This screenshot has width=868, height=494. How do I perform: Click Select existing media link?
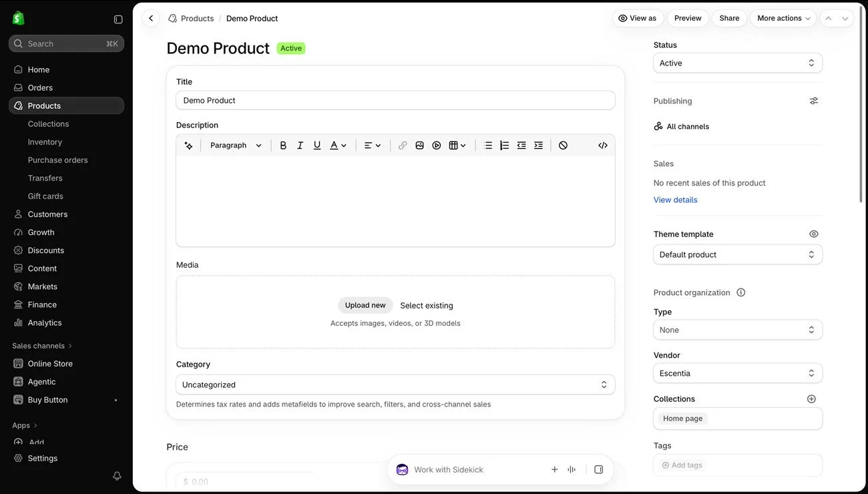[x=427, y=306]
